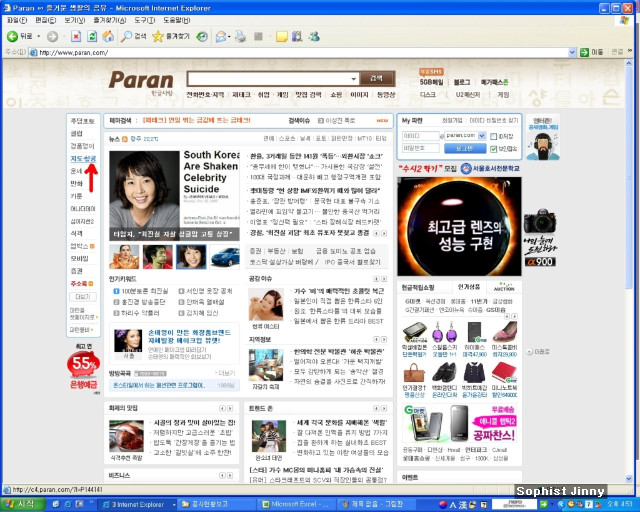Open the 도움말(H) Help menu
Viewport: 640px width, 512px height.
(x=176, y=20)
